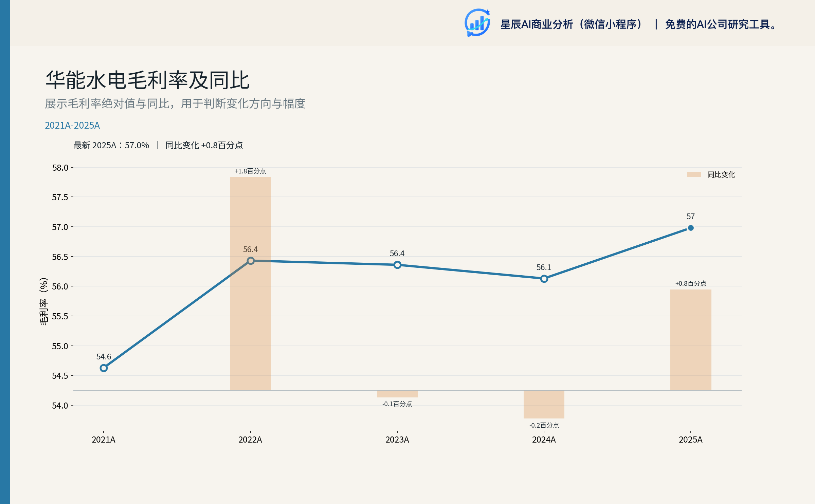Screen dimensions: 815x504
Task: Click the 2025A x-axis label
Action: 691,440
